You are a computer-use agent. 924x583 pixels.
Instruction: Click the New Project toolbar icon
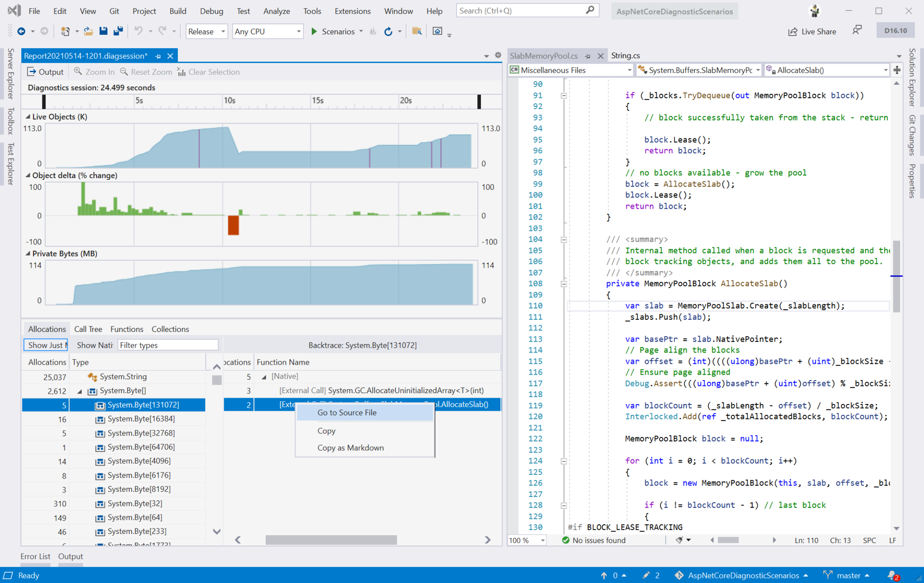(x=65, y=31)
